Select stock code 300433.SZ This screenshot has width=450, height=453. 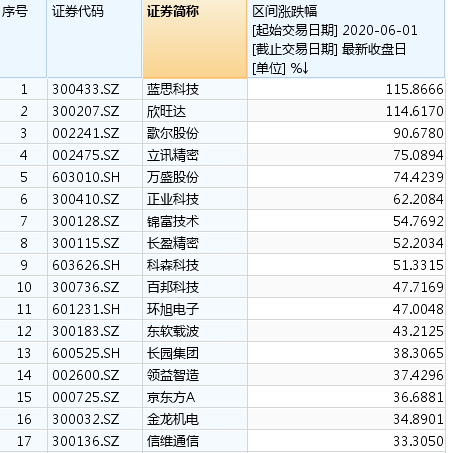pos(86,89)
